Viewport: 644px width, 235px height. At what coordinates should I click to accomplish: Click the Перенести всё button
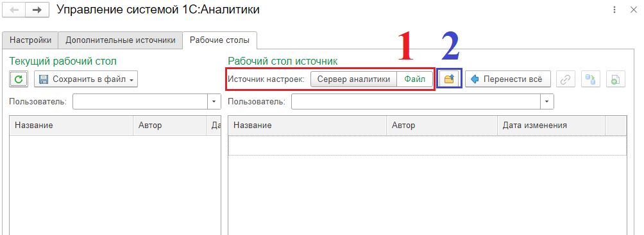pyautogui.click(x=507, y=79)
